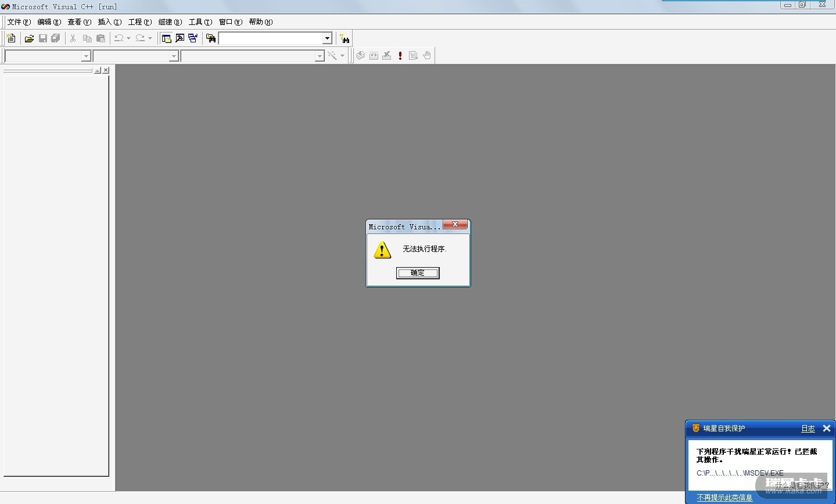Click the MSDEV.EXE path text

740,473
